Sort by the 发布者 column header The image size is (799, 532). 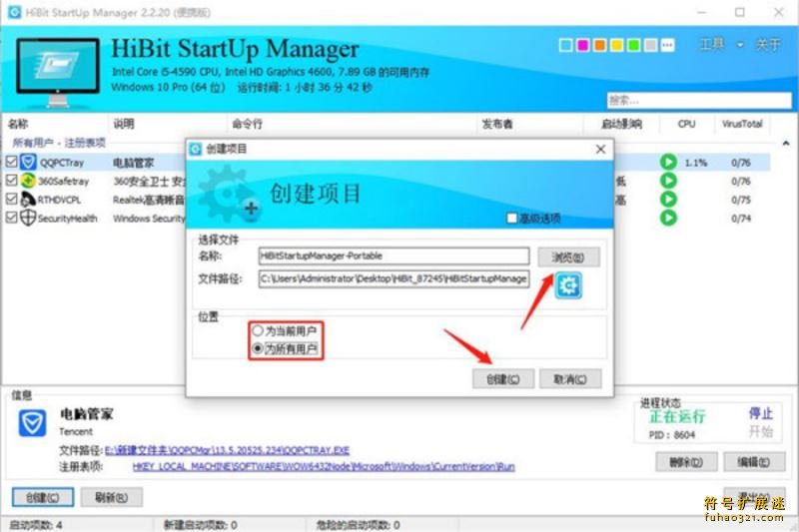click(497, 124)
